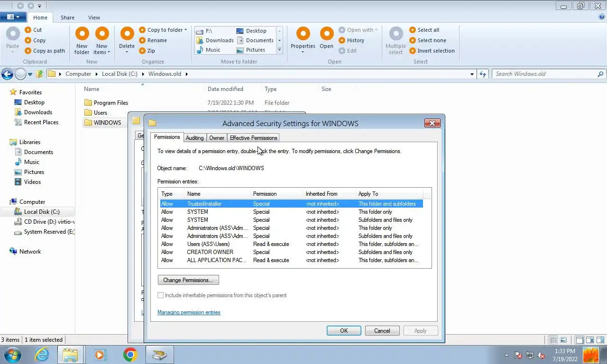
Task: Refresh the Windows.old folder view
Action: pyautogui.click(x=483, y=74)
